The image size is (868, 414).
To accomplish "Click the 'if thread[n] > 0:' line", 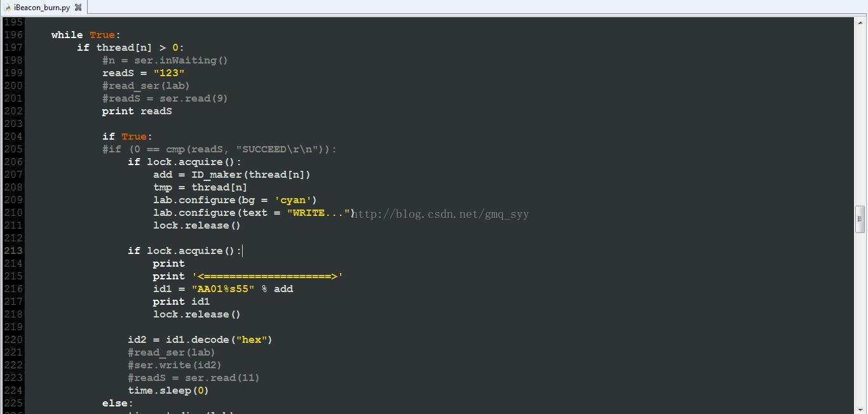I will [130, 48].
